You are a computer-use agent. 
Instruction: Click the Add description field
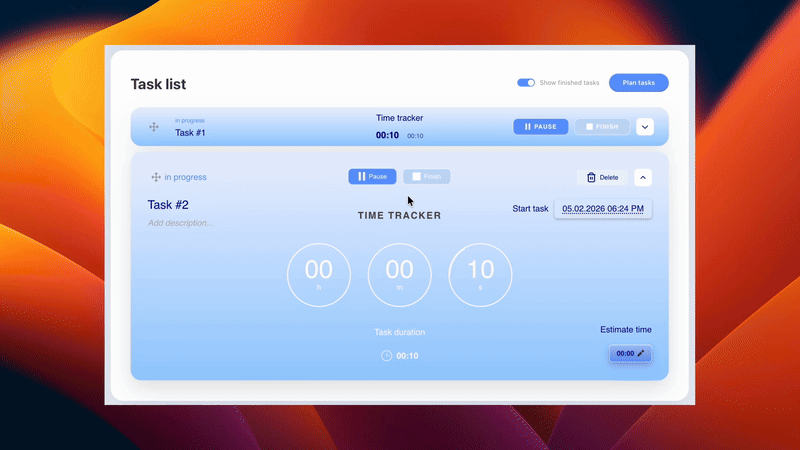point(180,223)
